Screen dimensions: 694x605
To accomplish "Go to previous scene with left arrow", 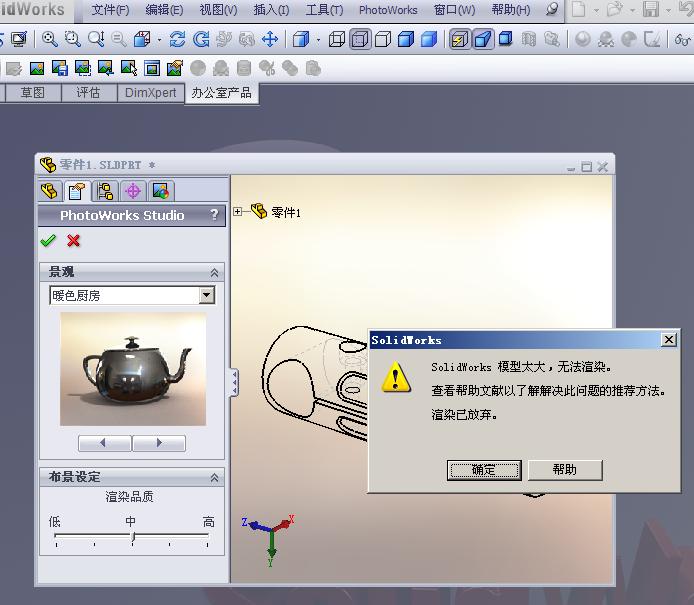I will click(104, 443).
